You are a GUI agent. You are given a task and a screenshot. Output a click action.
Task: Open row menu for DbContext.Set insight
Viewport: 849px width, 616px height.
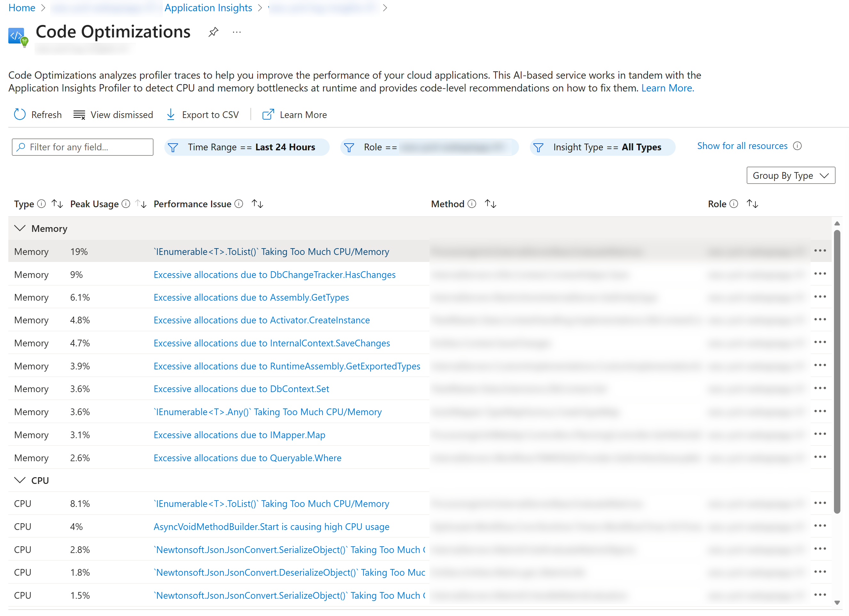pyautogui.click(x=820, y=388)
